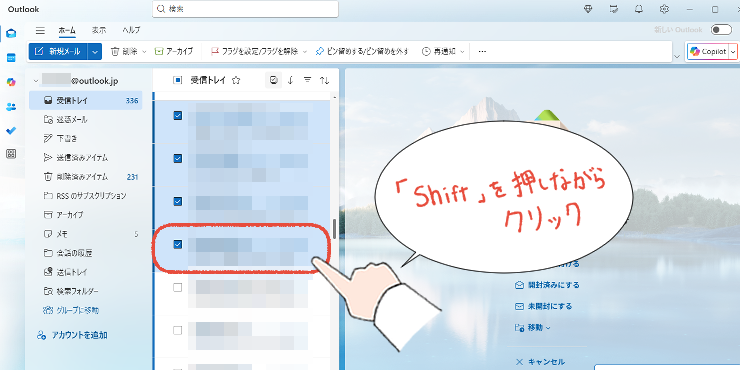Click the 再通知 snooze clock button
The image size is (740, 370).
click(x=438, y=51)
